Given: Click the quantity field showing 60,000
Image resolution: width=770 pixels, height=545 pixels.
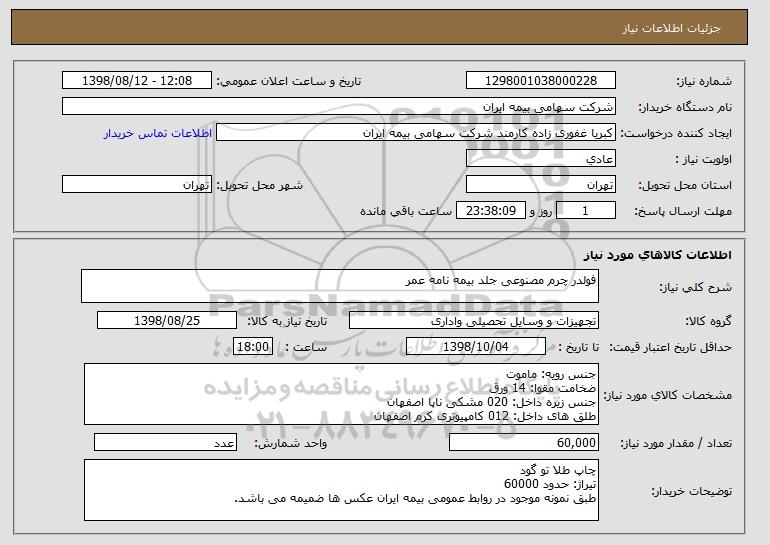Looking at the screenshot, I should (x=524, y=442).
